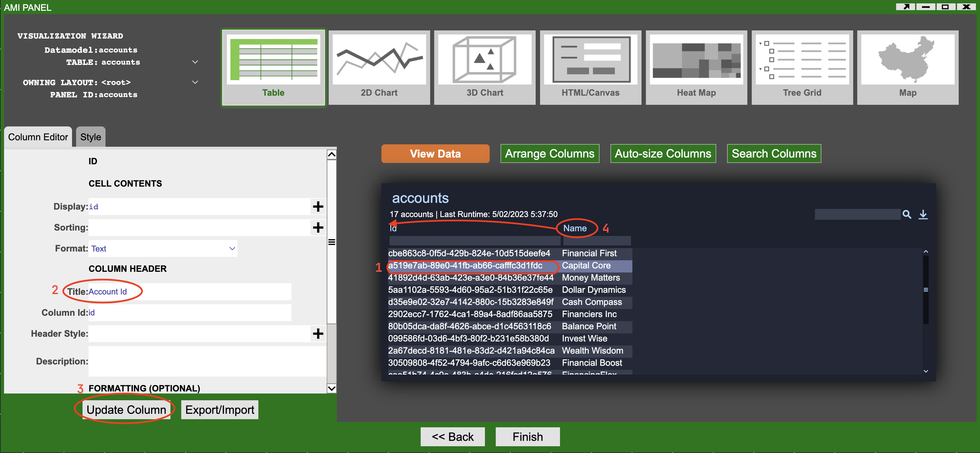Click the column editor scroll-down arrow
Screen dimensions: 980x453
pyautogui.click(x=331, y=388)
